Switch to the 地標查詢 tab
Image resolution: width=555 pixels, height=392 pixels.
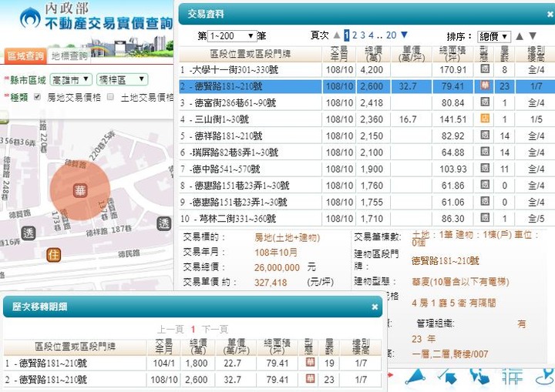[x=69, y=56]
